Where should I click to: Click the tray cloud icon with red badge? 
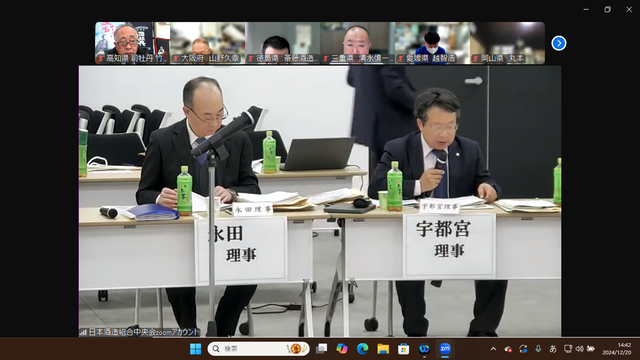point(508,349)
